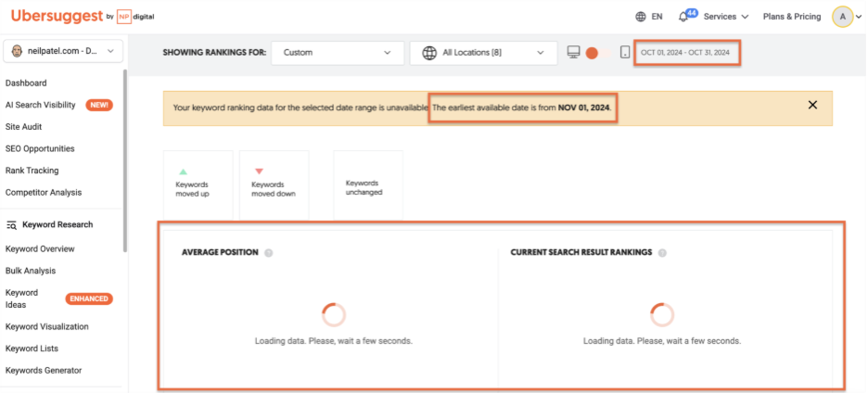Click the red Keywords moved down arrow
The image size is (868, 393).
click(259, 171)
